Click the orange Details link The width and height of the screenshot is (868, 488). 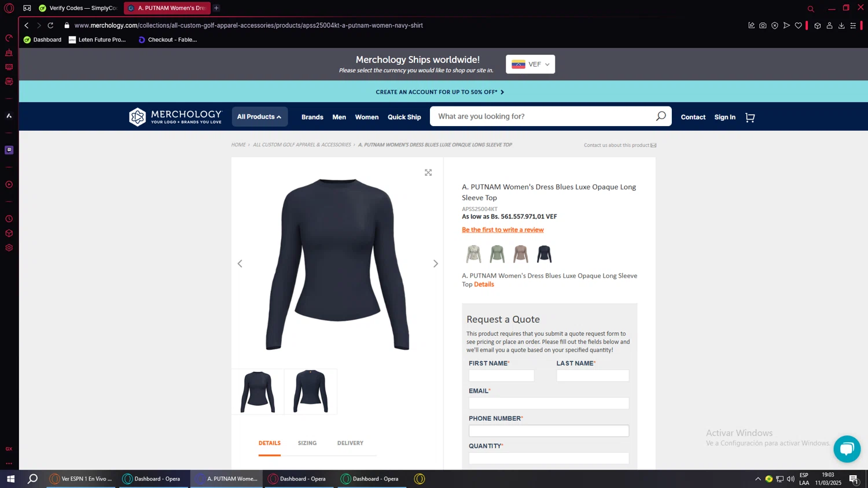pos(484,284)
